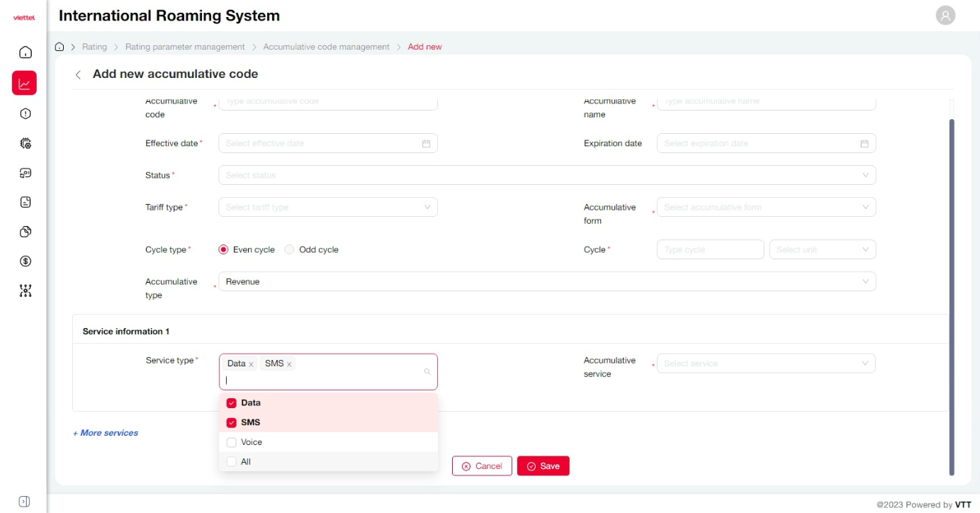Click the More services link
The image size is (980, 513).
tap(106, 433)
